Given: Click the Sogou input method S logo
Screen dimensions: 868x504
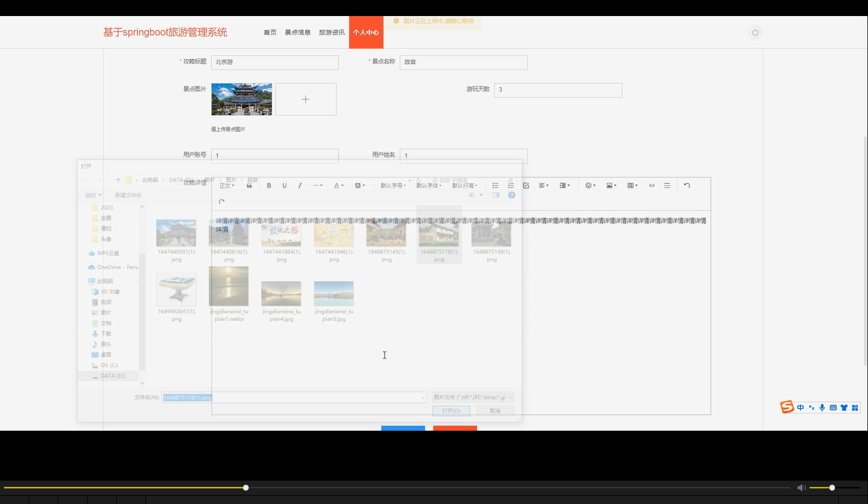Looking at the screenshot, I should click(x=787, y=407).
